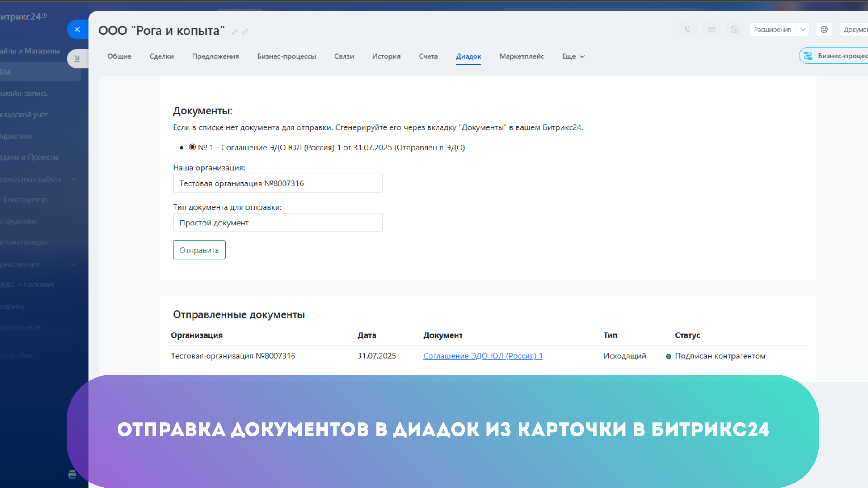Close the company card with the X button

tap(77, 29)
